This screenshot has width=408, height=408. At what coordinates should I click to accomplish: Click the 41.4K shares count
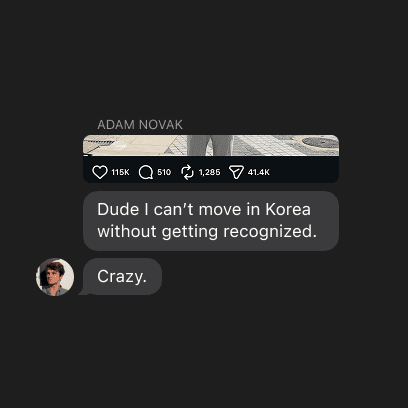point(259,172)
